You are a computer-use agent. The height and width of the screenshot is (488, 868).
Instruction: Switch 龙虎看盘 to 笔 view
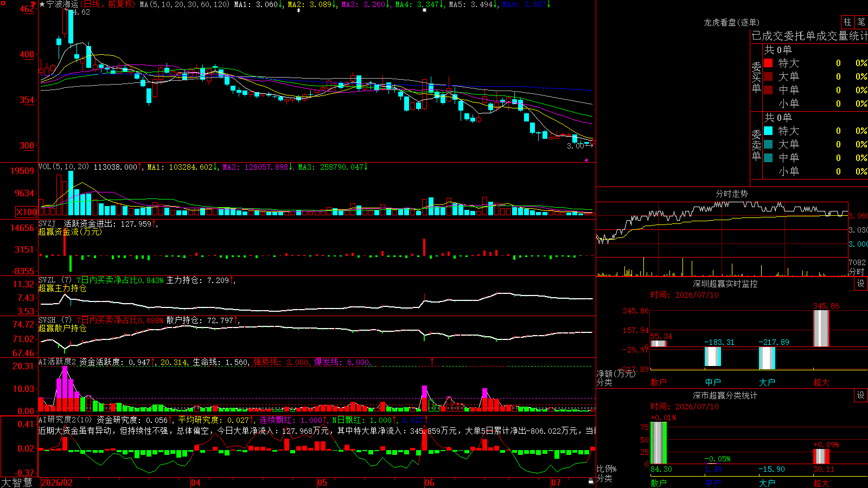pos(861,22)
